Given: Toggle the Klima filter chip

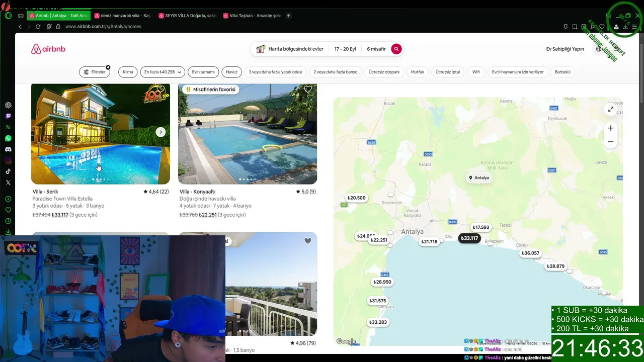Looking at the screenshot, I should pyautogui.click(x=128, y=72).
